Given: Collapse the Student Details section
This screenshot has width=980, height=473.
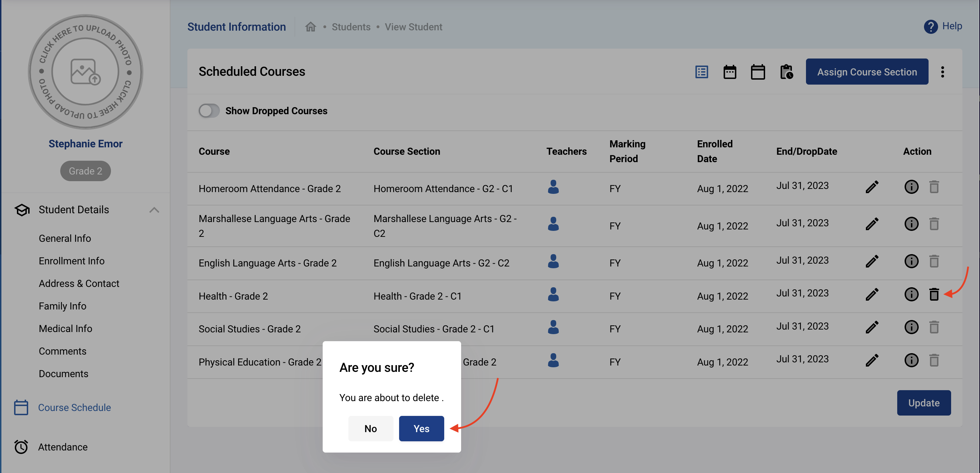Looking at the screenshot, I should click(154, 210).
